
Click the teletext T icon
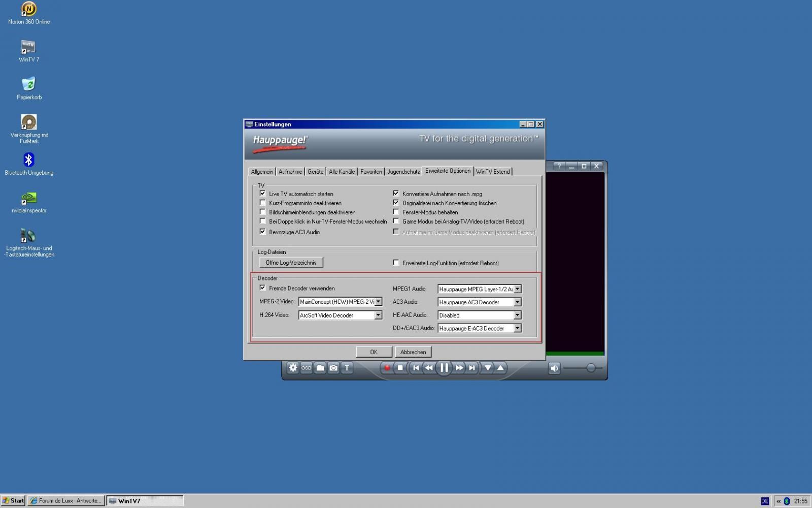click(x=347, y=368)
